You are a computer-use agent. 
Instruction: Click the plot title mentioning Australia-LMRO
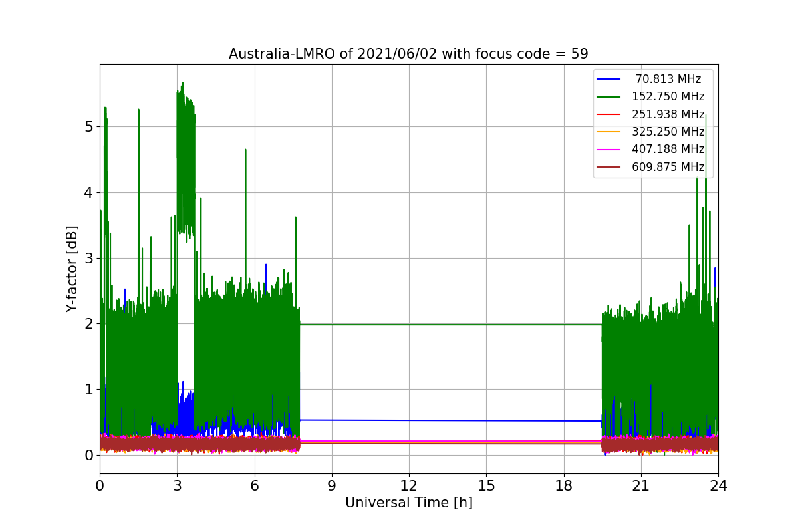tap(408, 54)
